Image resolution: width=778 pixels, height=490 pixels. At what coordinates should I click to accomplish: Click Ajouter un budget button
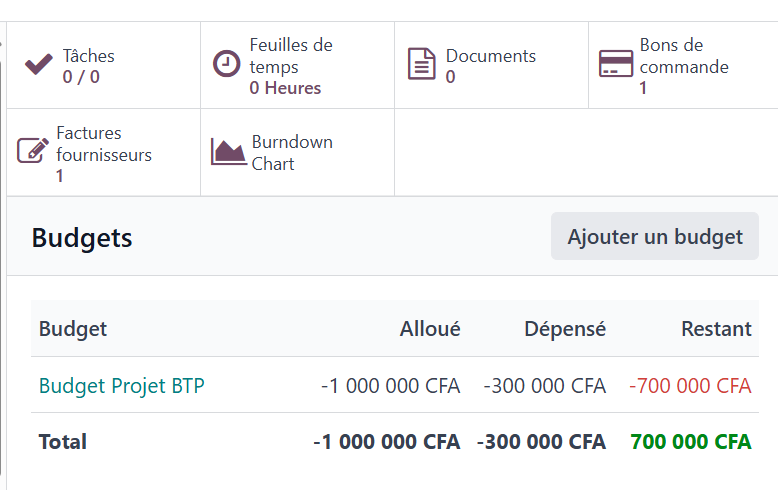click(655, 236)
